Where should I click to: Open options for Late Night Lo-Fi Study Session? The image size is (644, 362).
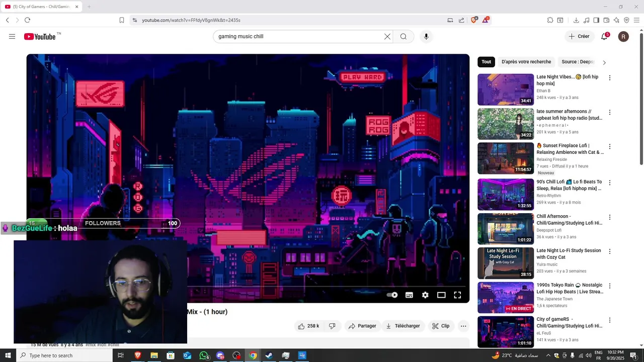[610, 251]
